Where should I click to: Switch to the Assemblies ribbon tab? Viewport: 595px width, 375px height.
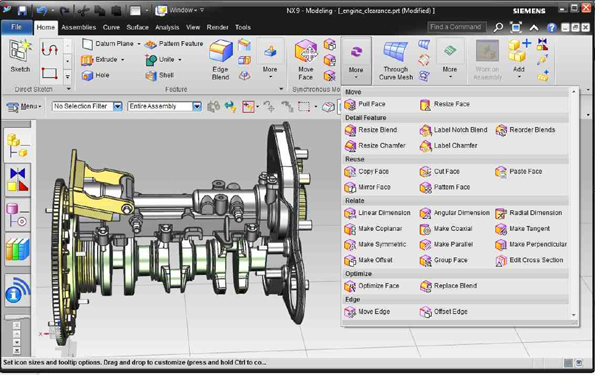(x=79, y=27)
